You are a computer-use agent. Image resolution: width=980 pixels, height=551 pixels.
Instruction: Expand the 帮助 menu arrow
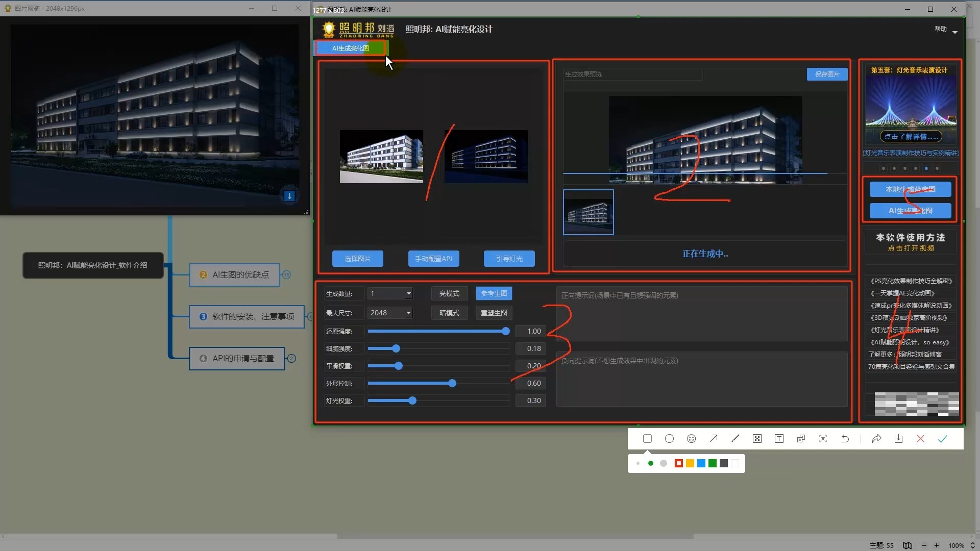[x=954, y=32]
